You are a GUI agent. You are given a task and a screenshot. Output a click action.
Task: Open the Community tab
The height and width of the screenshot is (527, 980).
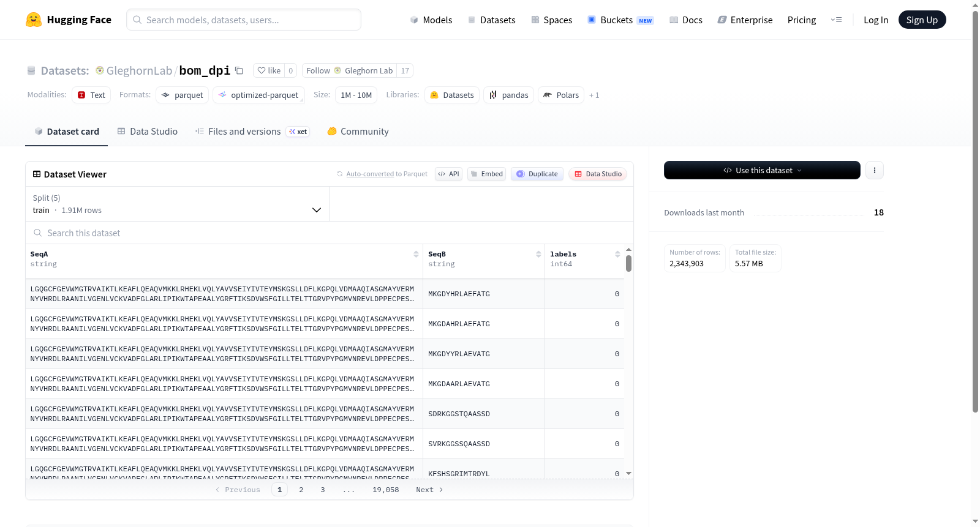(x=358, y=132)
